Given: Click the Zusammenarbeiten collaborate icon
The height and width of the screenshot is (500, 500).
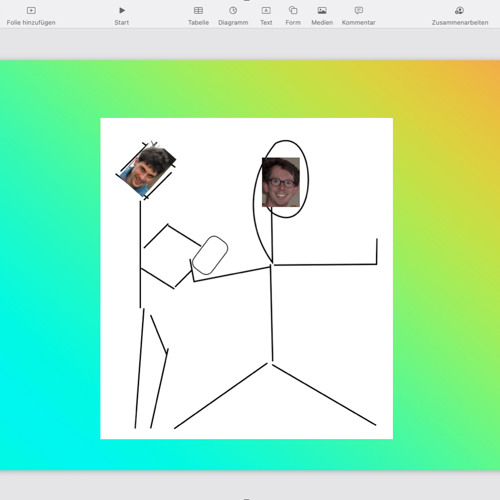Looking at the screenshot, I should pyautogui.click(x=460, y=11).
